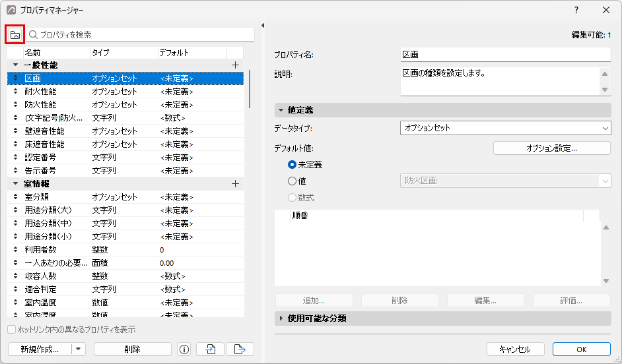Collapse left panel with the arrow icon
Image resolution: width=622 pixels, height=364 pixels.
[x=263, y=25]
